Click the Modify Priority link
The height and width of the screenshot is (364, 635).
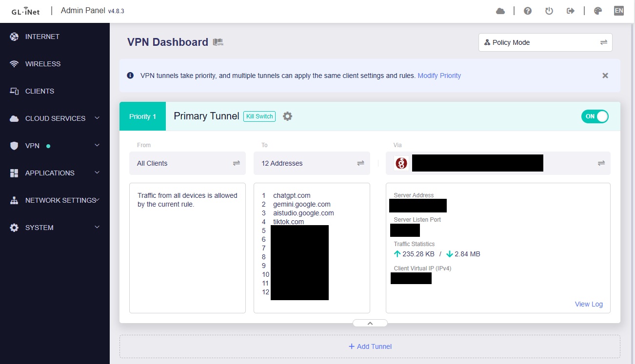[x=439, y=76]
